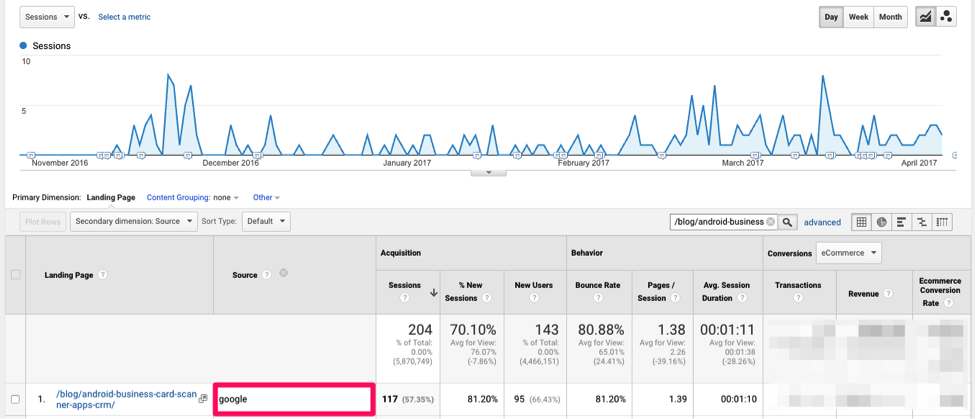Viewport: 975px width, 419px height.
Task: Select the pie chart percentage view
Action: pyautogui.click(x=881, y=222)
